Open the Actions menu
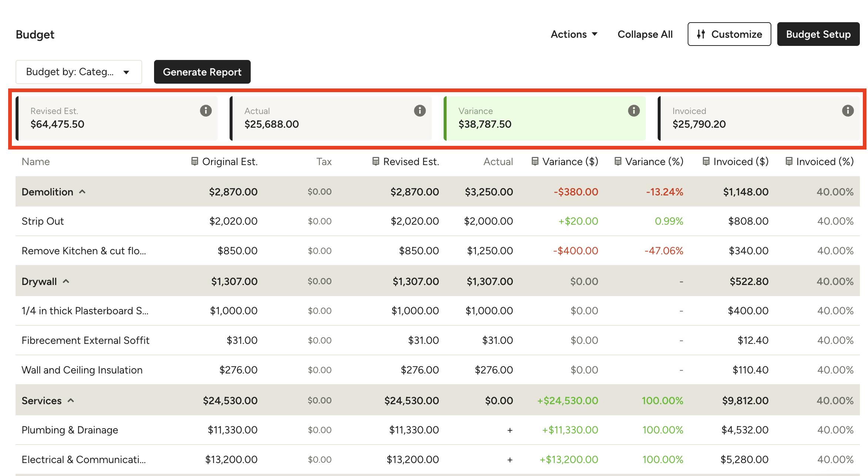This screenshot has width=868, height=476. [x=574, y=34]
